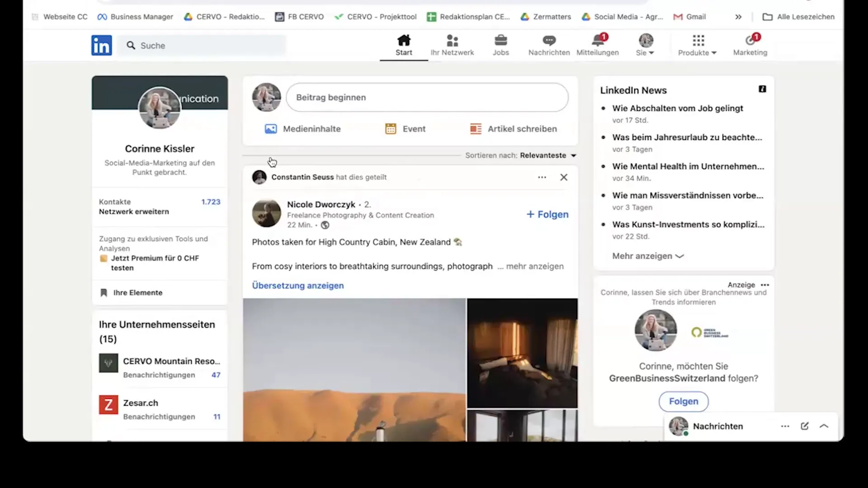The height and width of the screenshot is (488, 868).
Task: Show translation via Übersetzung anzeigen
Action: point(297,285)
